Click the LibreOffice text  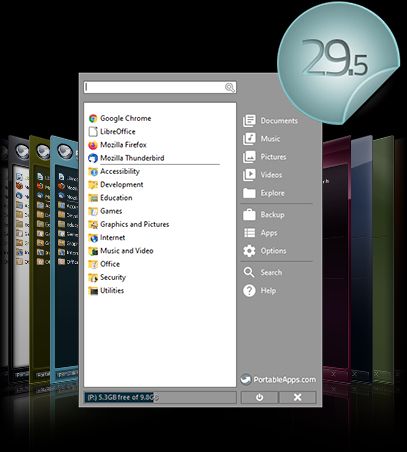(118, 132)
